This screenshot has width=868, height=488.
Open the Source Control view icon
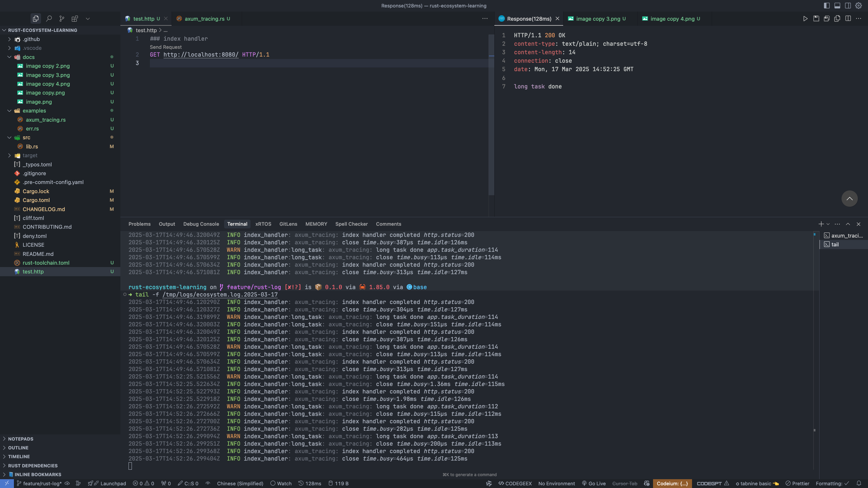[x=62, y=19]
